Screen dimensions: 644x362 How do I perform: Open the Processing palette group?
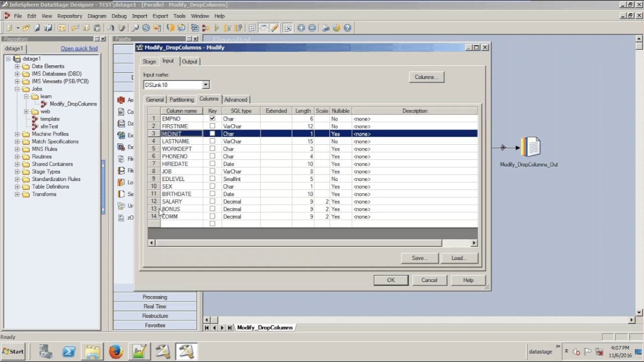point(155,297)
